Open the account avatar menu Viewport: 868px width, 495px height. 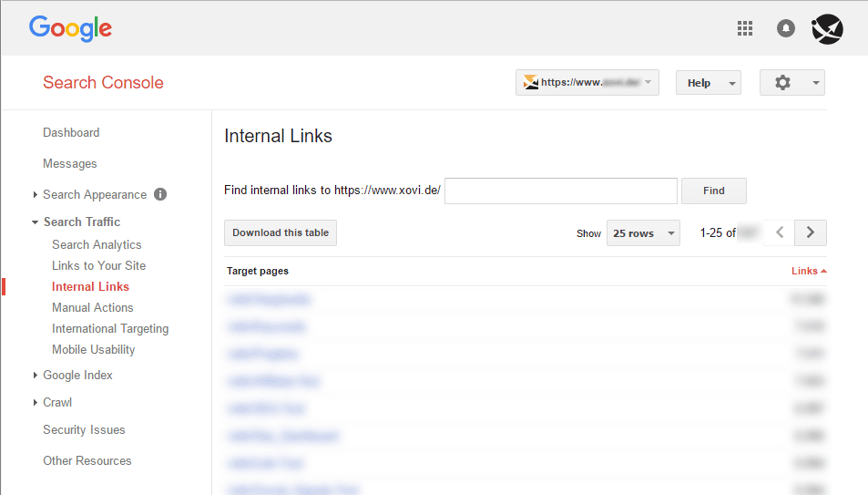(x=827, y=29)
